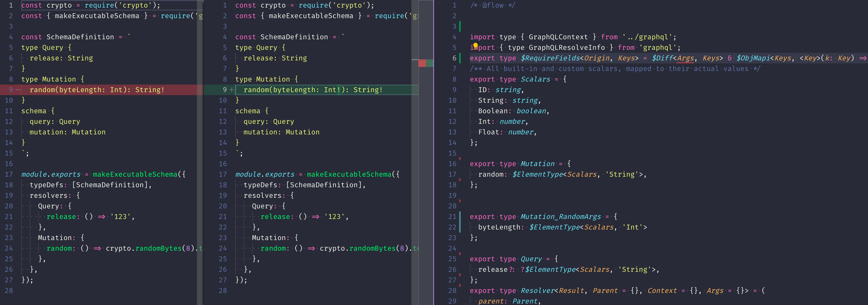The image size is (868, 305).
Task: Click the original pane's vertical scrollbar
Action: pos(200,152)
